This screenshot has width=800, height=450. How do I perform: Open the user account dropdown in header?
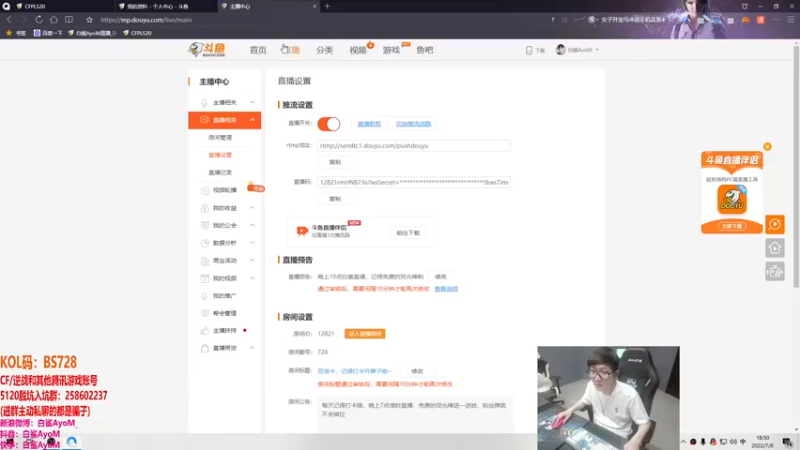pos(577,50)
